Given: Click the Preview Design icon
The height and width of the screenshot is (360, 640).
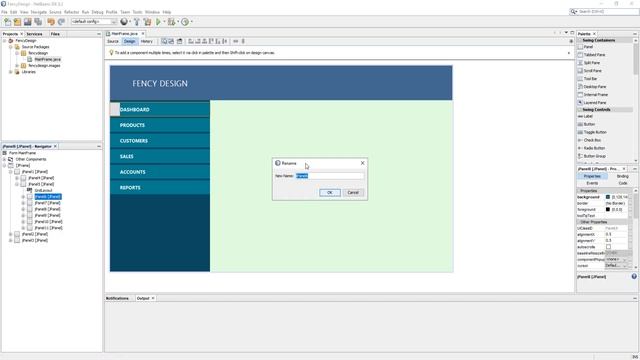Looking at the screenshot, I should tap(180, 41).
